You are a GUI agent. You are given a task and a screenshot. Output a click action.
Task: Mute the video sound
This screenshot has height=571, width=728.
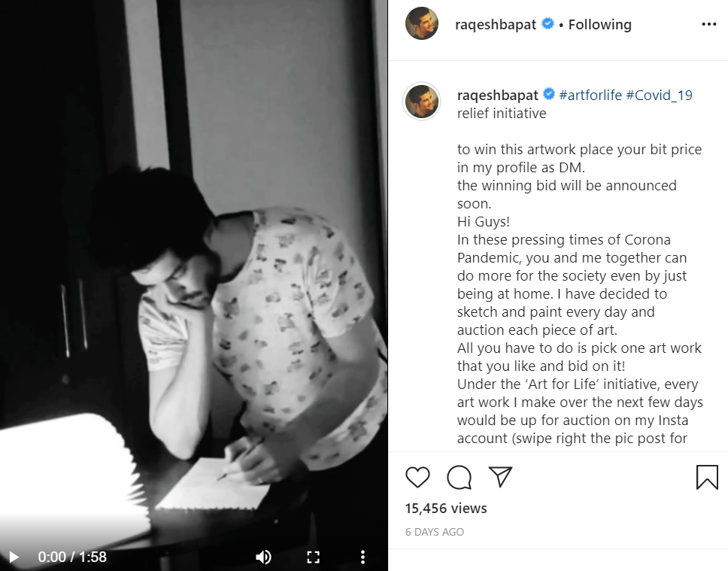263,557
